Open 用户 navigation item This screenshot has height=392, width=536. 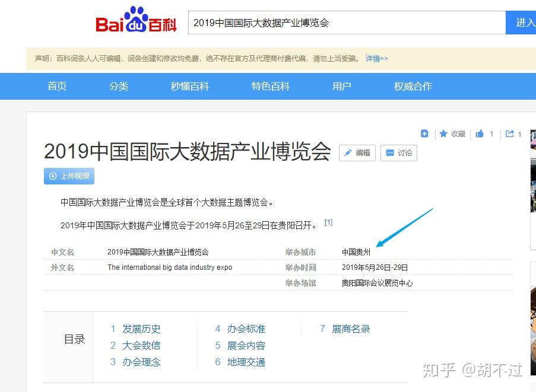click(x=341, y=86)
